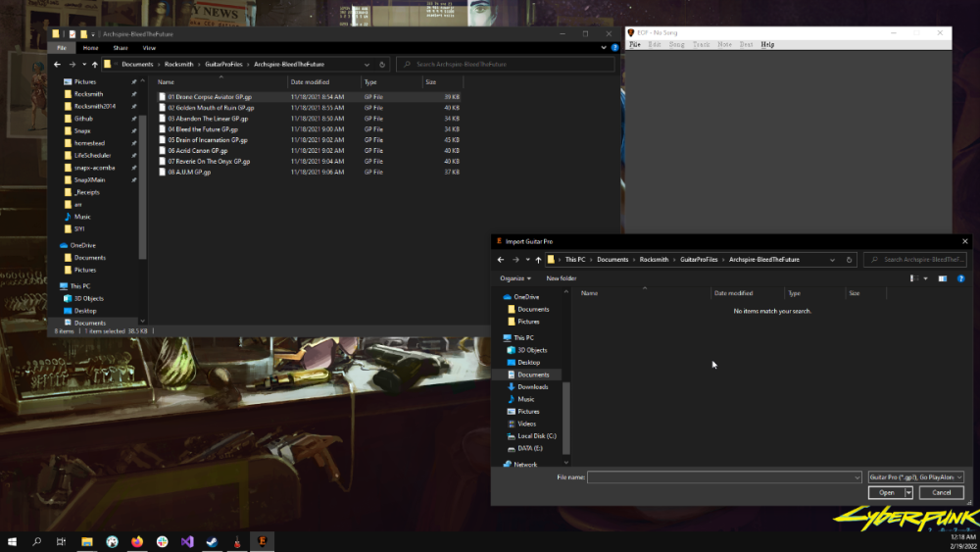Open Firefox from the taskbar
The height and width of the screenshot is (552, 980).
tap(136, 541)
